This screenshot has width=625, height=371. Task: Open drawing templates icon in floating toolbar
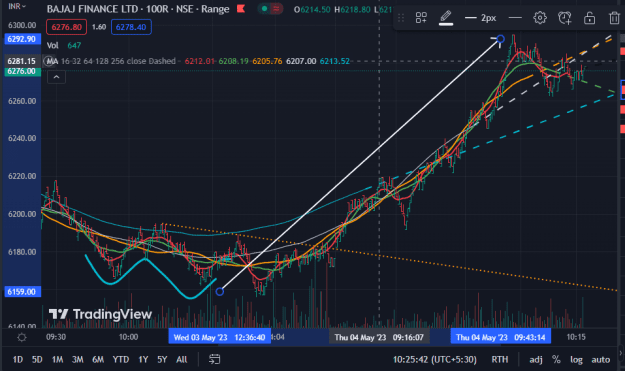coord(421,18)
